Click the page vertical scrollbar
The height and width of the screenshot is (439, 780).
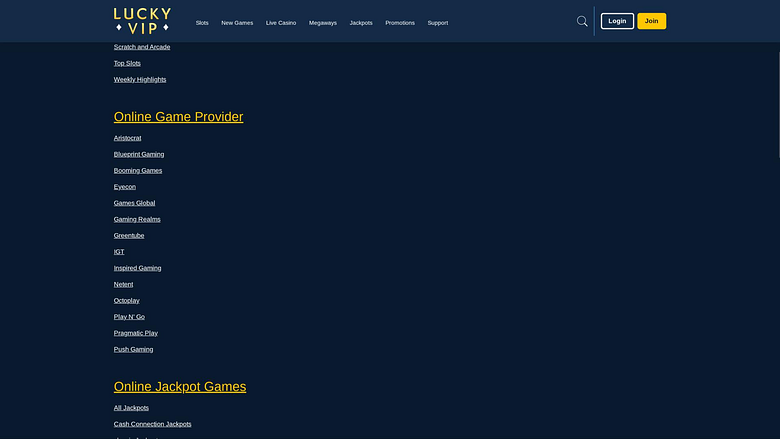pos(778,104)
